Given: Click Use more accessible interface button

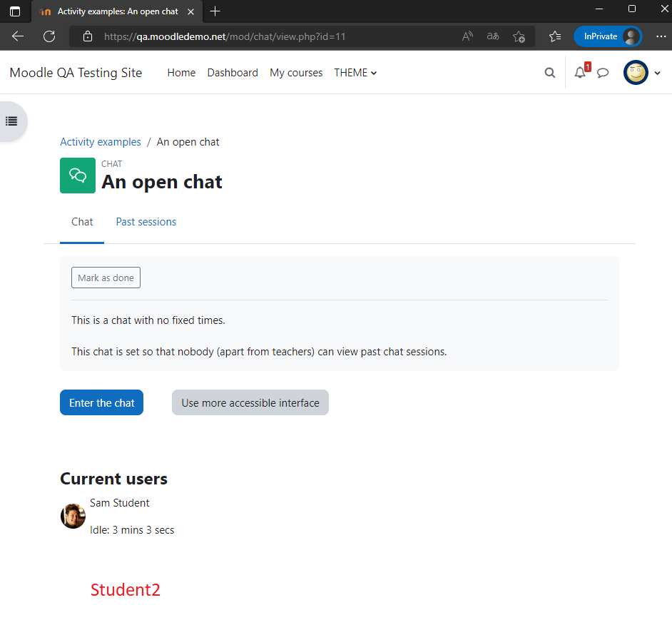Looking at the screenshot, I should coord(250,402).
